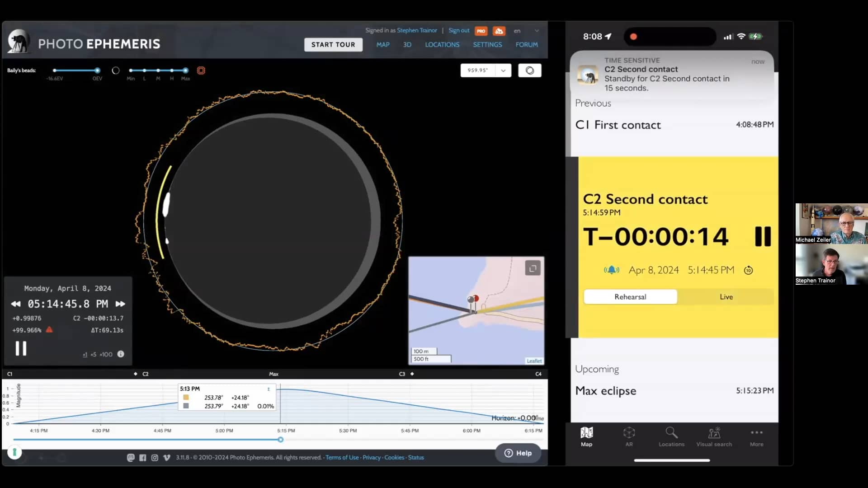The width and height of the screenshot is (868, 488).
Task: Open the language dropdown chevron
Action: 536,30
